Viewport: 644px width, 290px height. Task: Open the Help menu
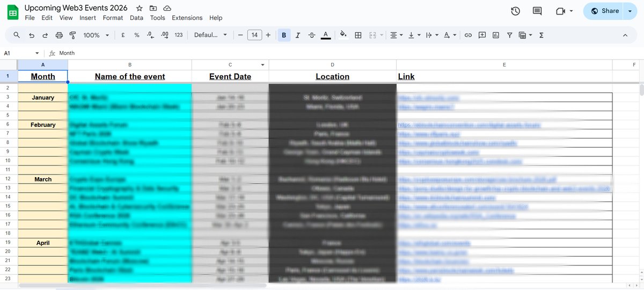click(x=216, y=18)
